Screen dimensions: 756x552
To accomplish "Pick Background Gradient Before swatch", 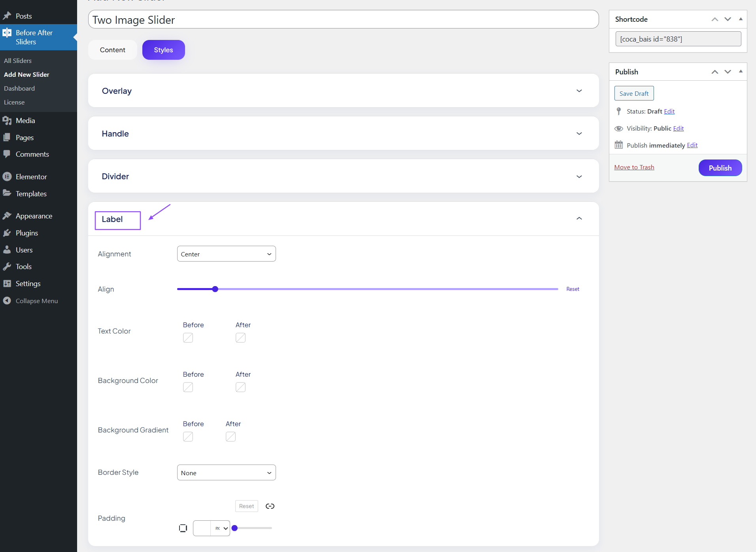I will pyautogui.click(x=188, y=436).
